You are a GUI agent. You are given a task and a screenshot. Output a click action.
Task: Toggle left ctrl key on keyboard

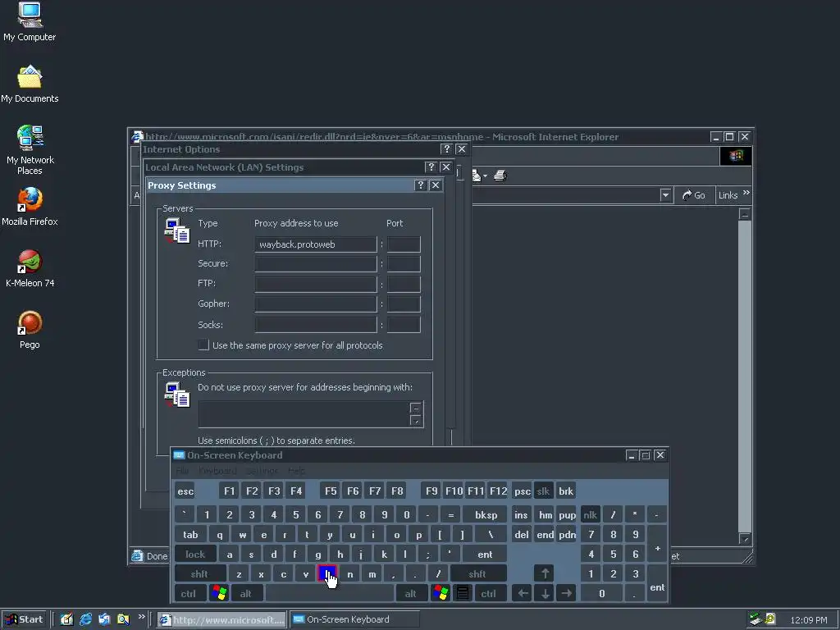[x=189, y=593]
